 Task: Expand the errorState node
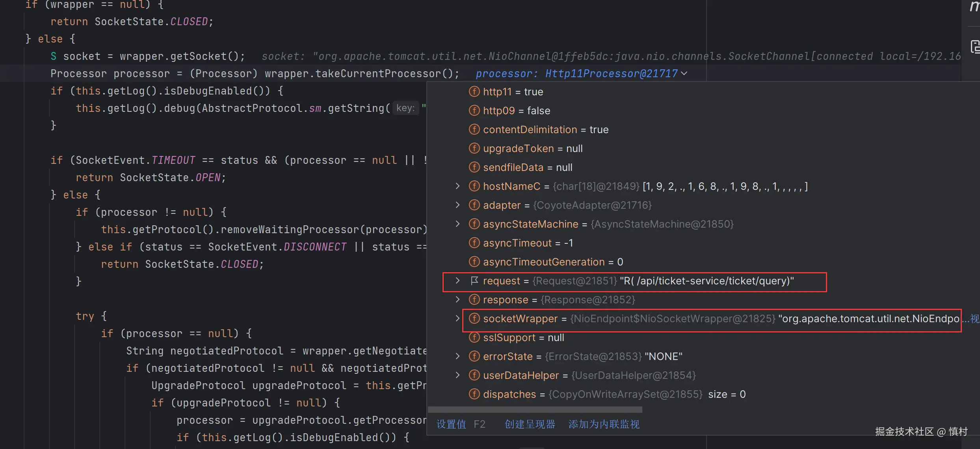(457, 356)
